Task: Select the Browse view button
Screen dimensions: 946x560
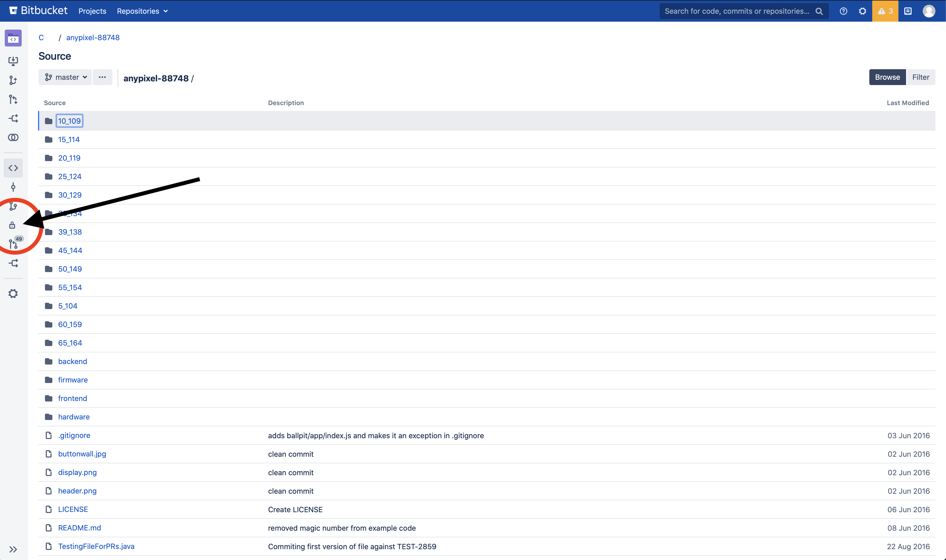Action: 887,77
